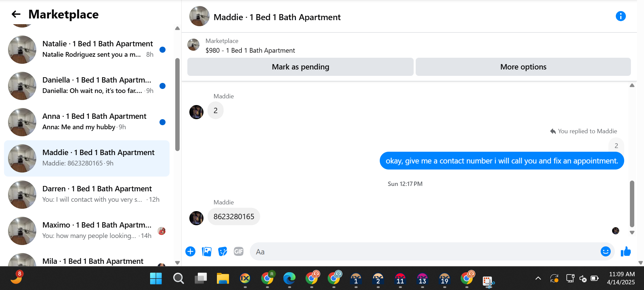Image resolution: width=644 pixels, height=290 pixels.
Task: Open the emoji picker in message box
Action: click(x=605, y=251)
